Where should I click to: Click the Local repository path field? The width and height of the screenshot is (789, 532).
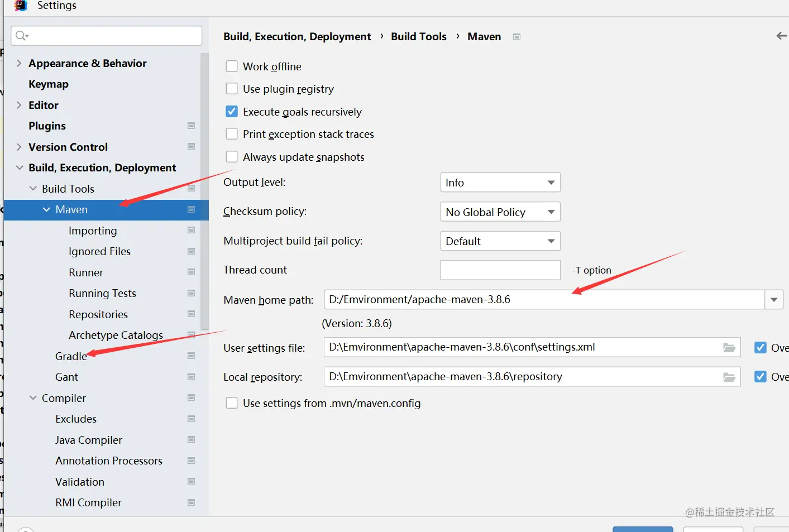[532, 377]
